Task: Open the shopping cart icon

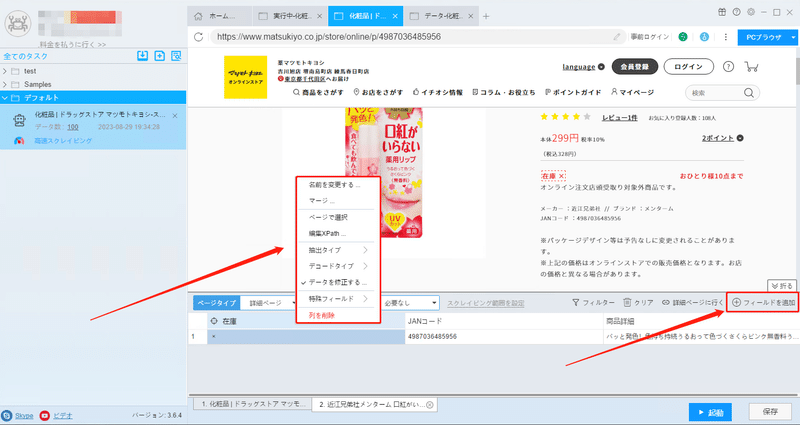Action: pyautogui.click(x=751, y=67)
